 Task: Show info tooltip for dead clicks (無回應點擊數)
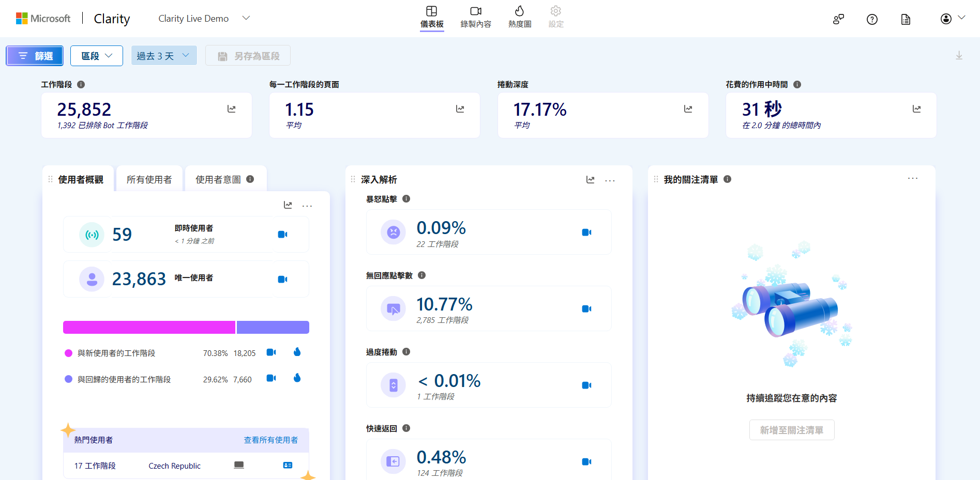[x=422, y=275]
